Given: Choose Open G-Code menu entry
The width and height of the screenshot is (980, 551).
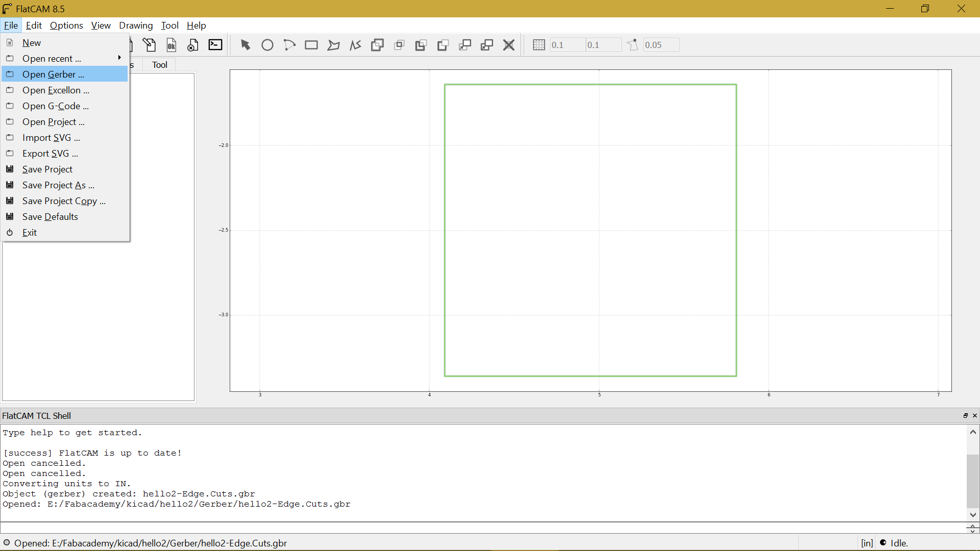Looking at the screenshot, I should pyautogui.click(x=65, y=106).
